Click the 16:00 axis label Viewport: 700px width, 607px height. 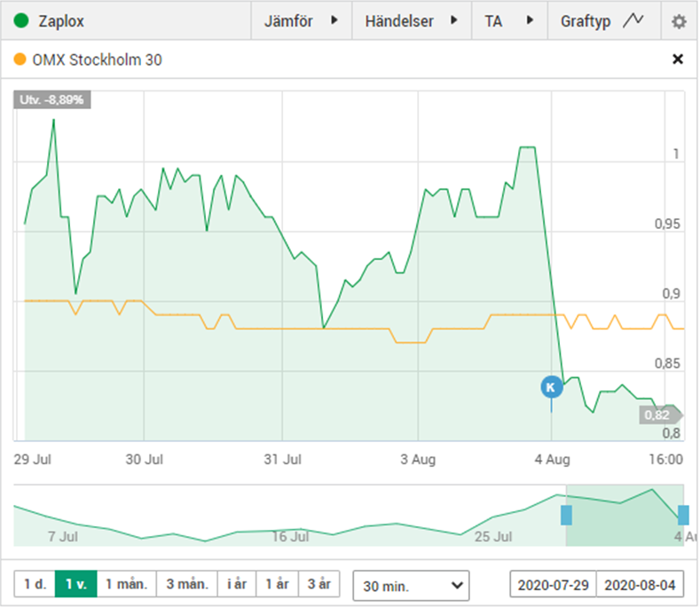(x=665, y=459)
